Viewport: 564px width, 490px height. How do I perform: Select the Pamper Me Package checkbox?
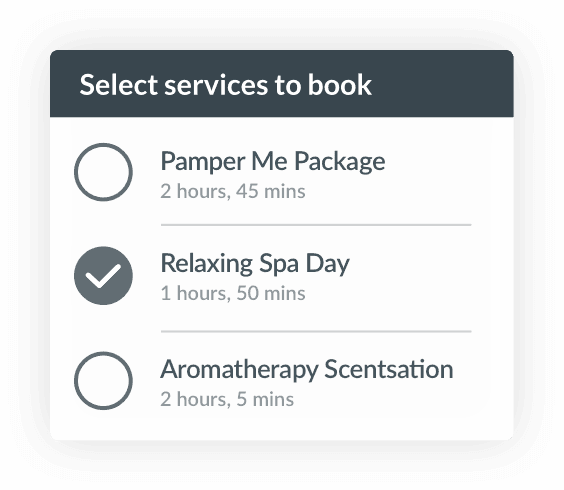pos(103,172)
